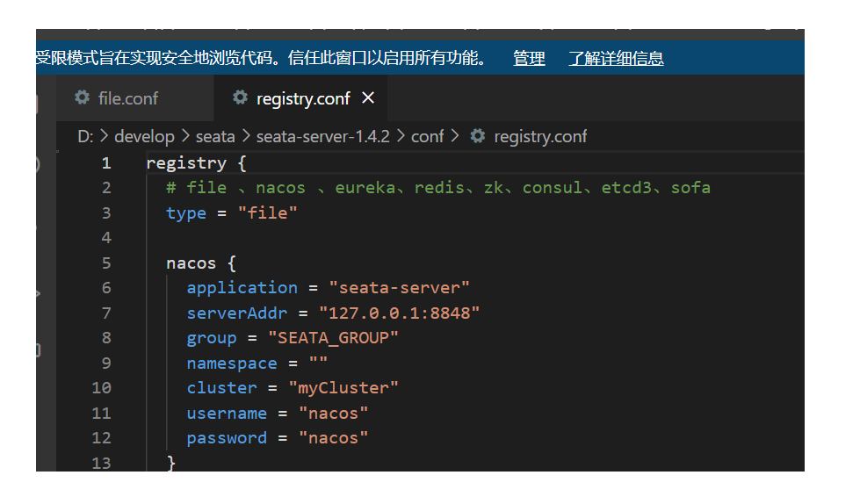860x504 pixels.
Task: Click line number 10 in gutter
Action: tap(102, 388)
